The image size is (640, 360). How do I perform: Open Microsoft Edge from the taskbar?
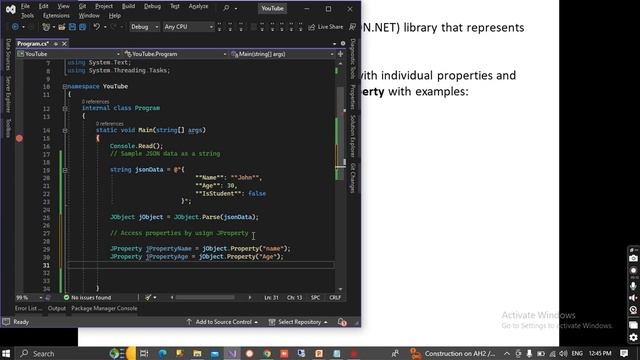(x=162, y=353)
